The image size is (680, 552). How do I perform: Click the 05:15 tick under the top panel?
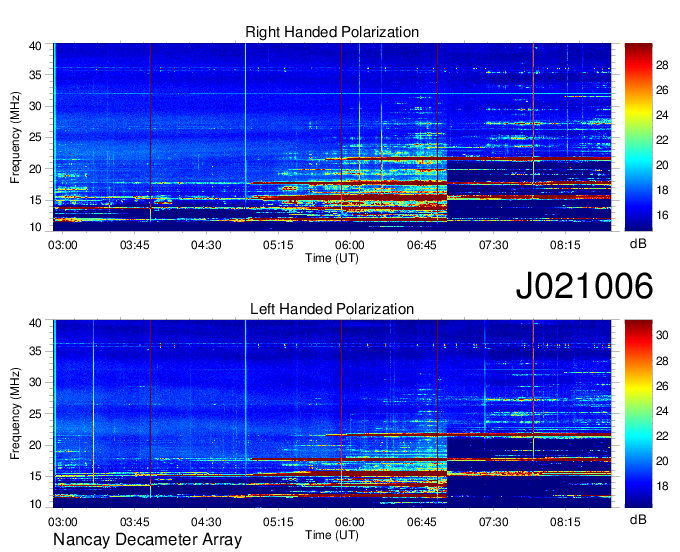click(x=278, y=245)
